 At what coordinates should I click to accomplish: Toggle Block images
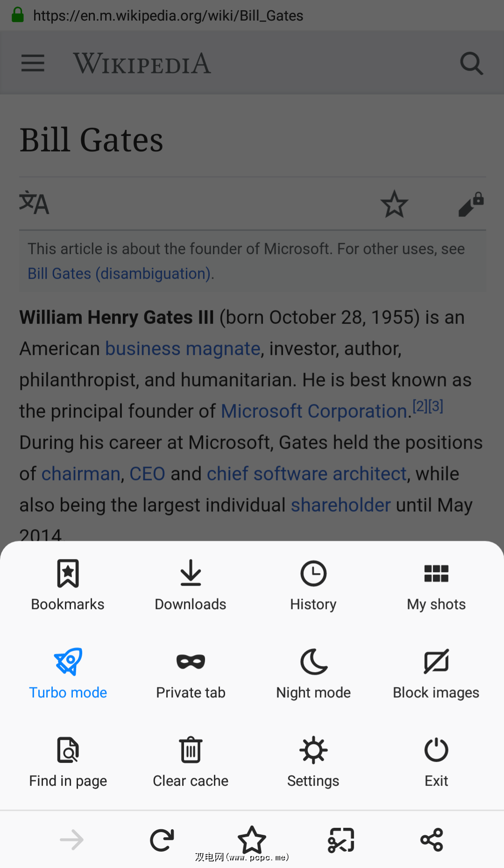point(436,673)
